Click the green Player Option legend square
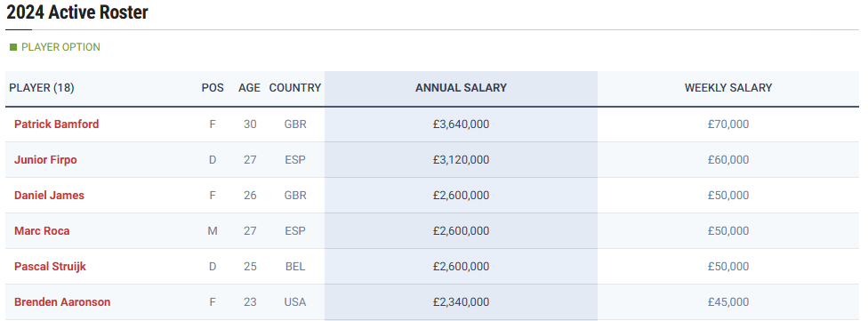868x321 pixels. (13, 48)
